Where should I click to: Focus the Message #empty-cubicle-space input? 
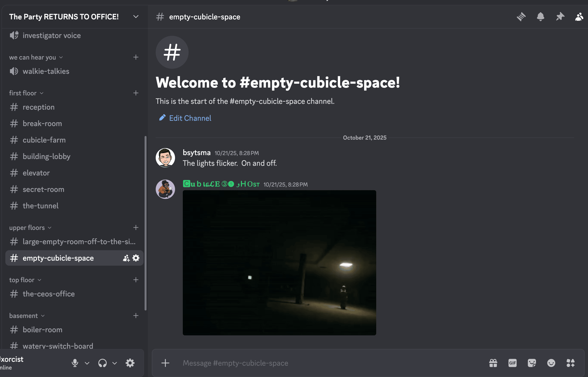(318, 363)
